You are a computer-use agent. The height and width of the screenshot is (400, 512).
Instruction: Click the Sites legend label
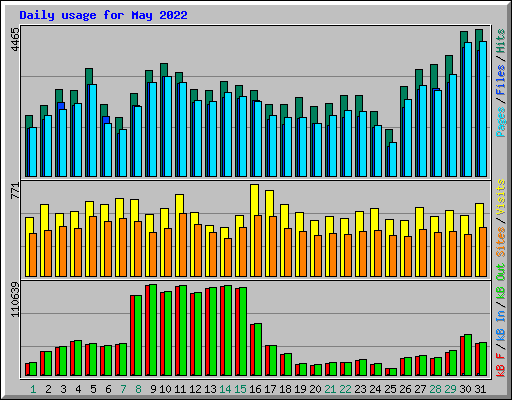point(501,242)
